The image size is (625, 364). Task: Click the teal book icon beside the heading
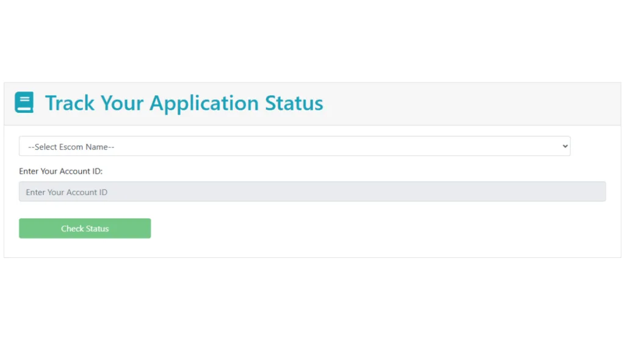24,102
